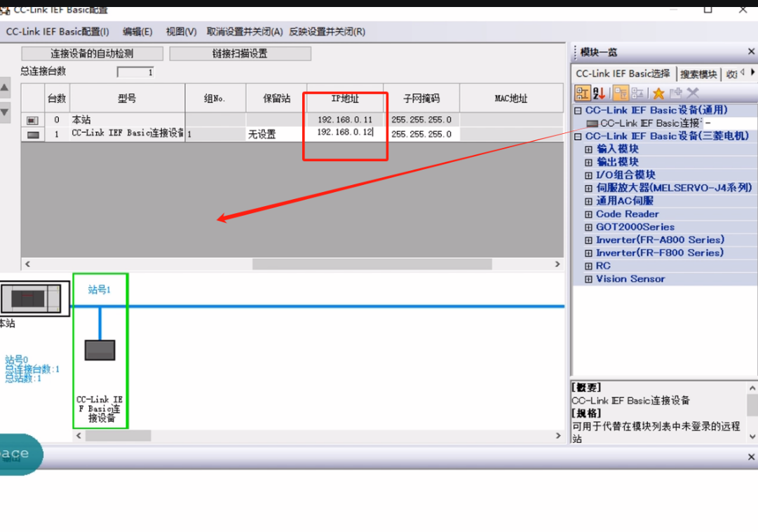Expand the Inverter(FR-A800 Series) node

[588, 240]
